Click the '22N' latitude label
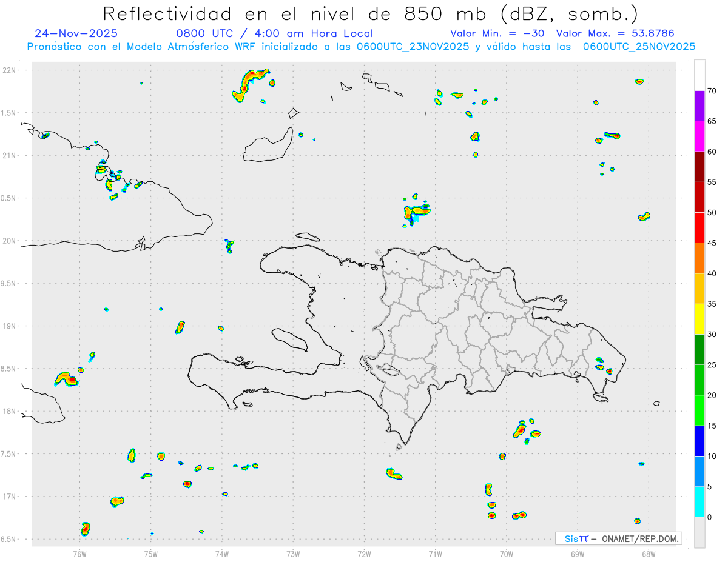This screenshot has height=562, width=728. point(9,70)
